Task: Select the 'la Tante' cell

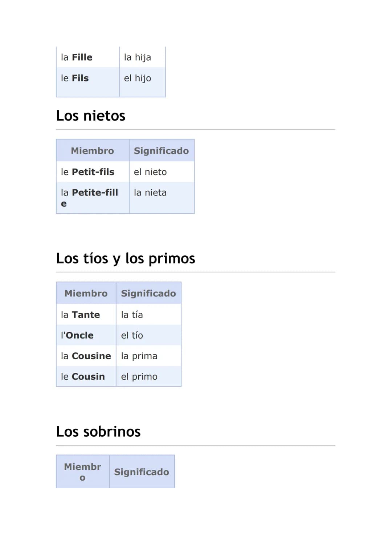Action: point(86,315)
